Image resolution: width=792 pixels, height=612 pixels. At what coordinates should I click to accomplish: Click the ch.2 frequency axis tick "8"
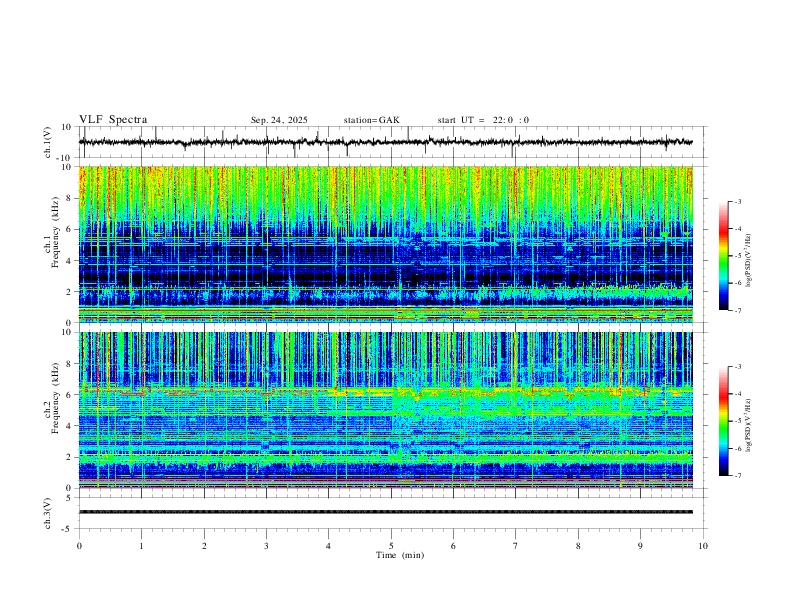[69, 364]
